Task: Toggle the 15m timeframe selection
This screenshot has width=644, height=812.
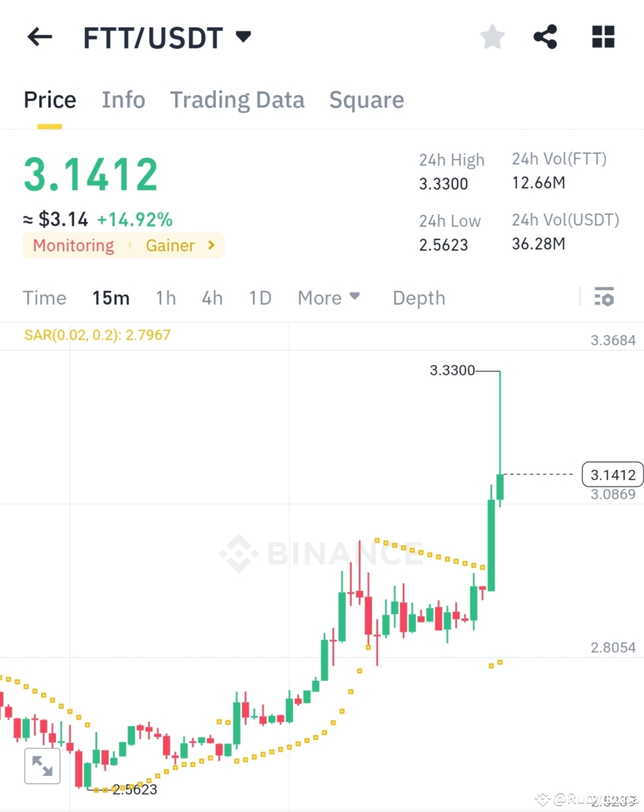Action: tap(111, 298)
